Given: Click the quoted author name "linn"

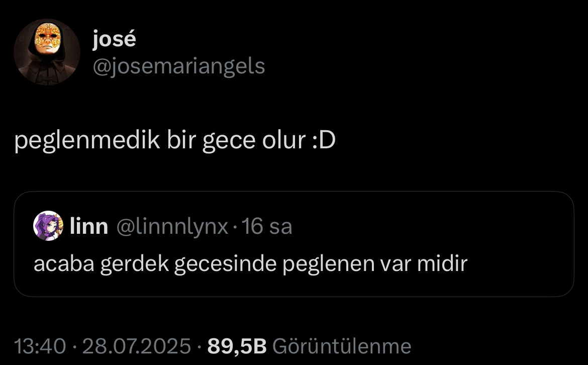Looking at the screenshot, I should [89, 227].
